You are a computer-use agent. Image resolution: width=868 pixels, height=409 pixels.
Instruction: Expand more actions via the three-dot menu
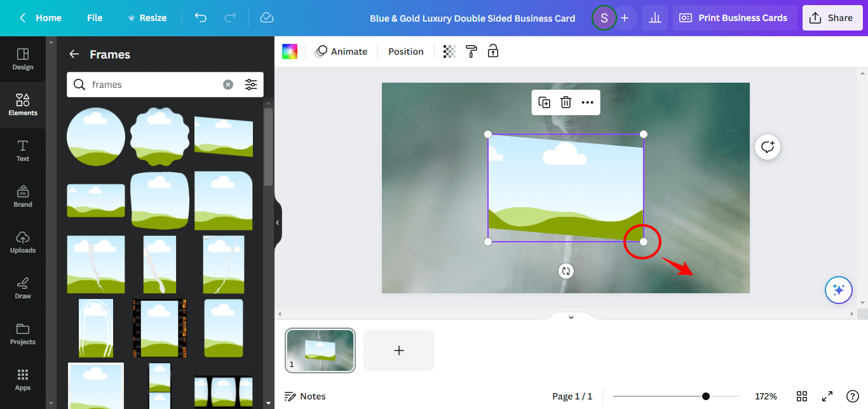coord(587,102)
